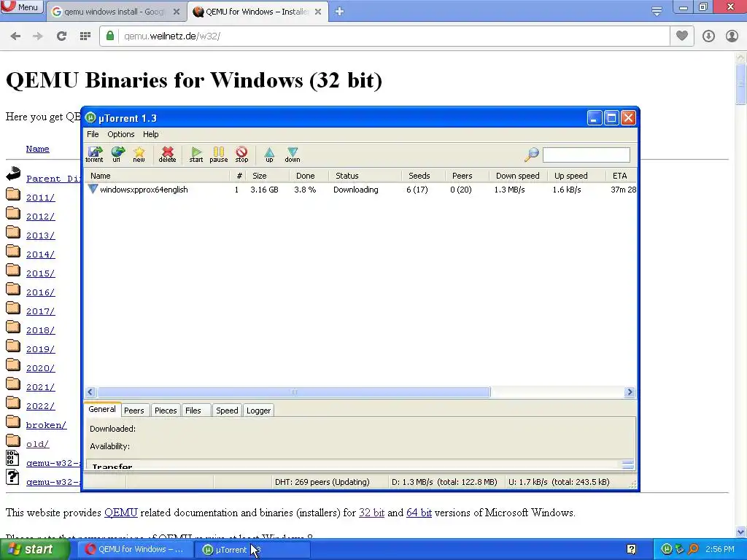747x560 pixels.
Task: Open the µTorrent Help menu
Action: (150, 134)
